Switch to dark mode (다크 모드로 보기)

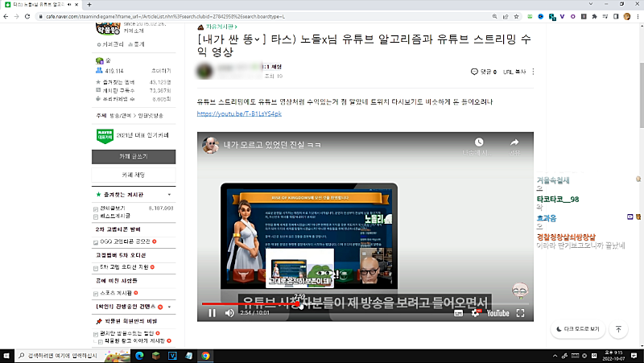coord(578,329)
